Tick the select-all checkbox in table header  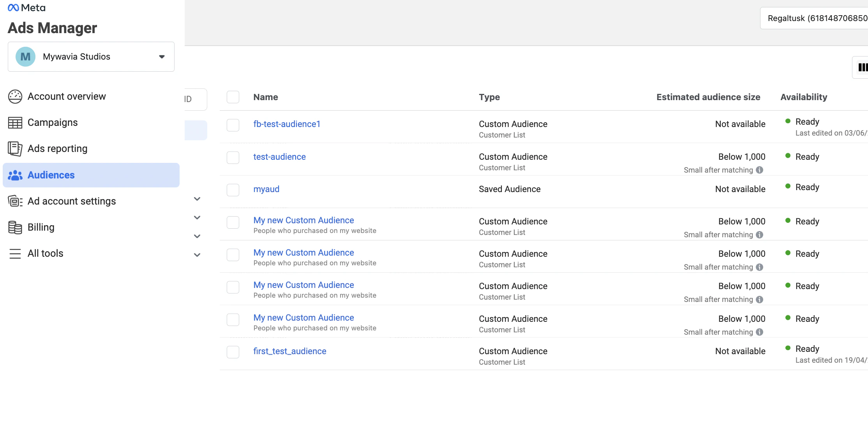(x=233, y=97)
